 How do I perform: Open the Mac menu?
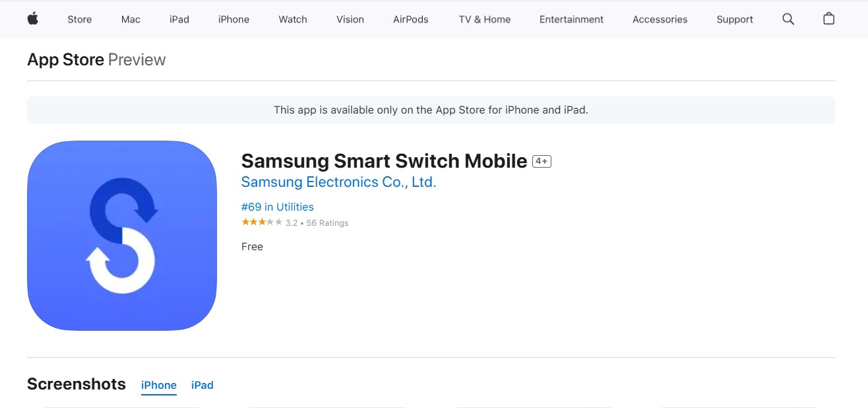131,19
